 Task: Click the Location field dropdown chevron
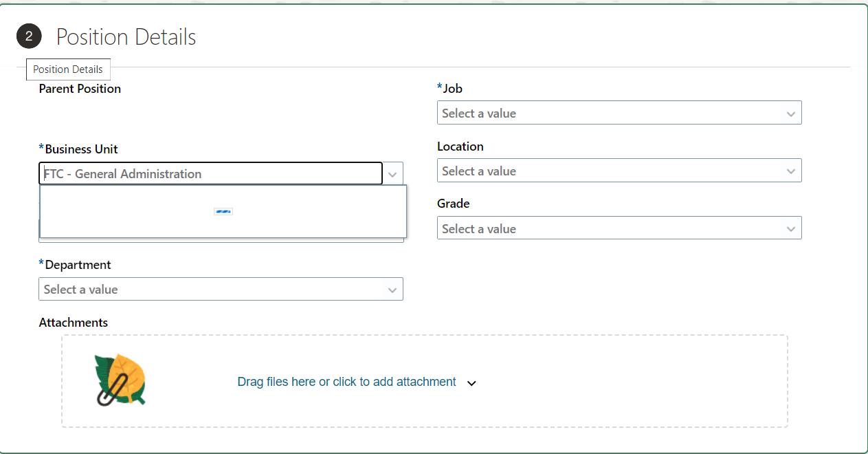coord(790,170)
